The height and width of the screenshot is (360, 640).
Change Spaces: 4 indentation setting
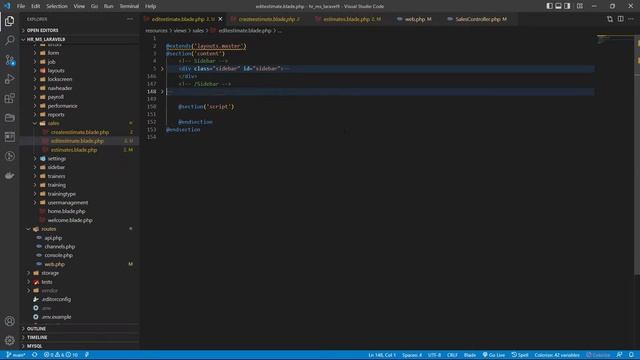pyautogui.click(x=412, y=355)
